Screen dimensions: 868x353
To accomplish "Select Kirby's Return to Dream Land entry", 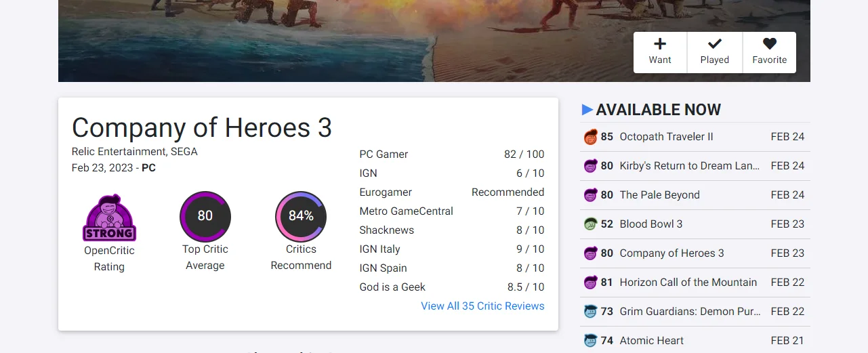I will click(x=689, y=166).
